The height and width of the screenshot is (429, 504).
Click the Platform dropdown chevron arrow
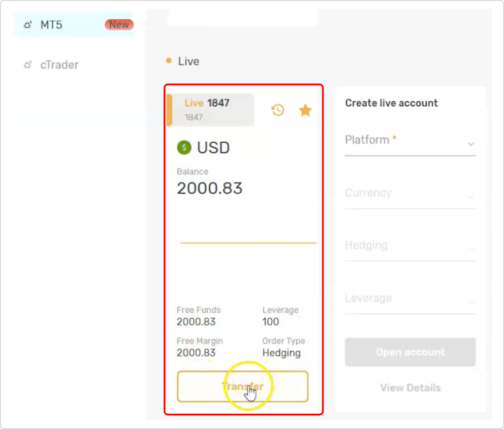(471, 144)
